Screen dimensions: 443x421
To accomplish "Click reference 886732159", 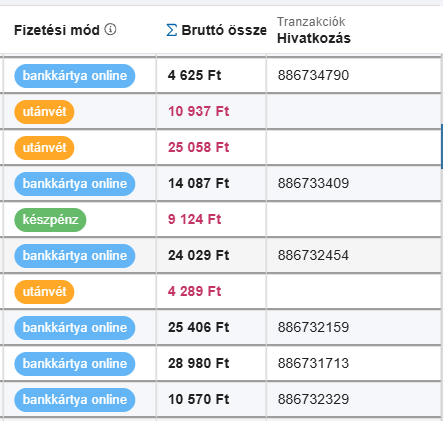I will [313, 327].
